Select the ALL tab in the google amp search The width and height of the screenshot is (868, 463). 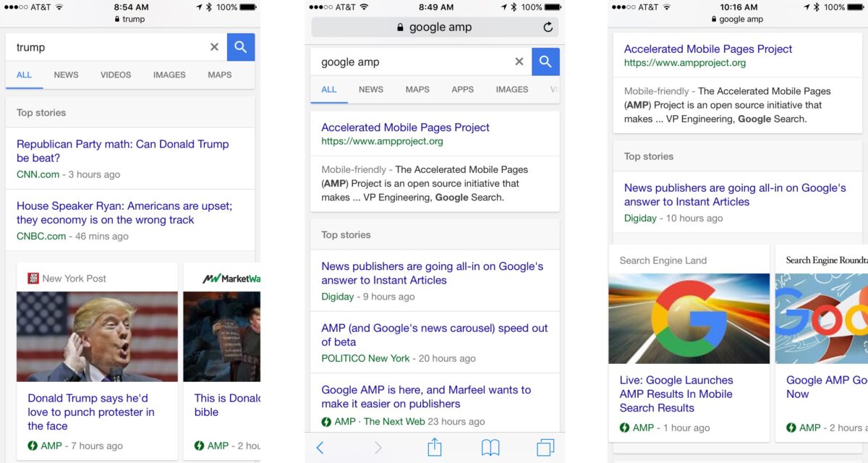(329, 90)
